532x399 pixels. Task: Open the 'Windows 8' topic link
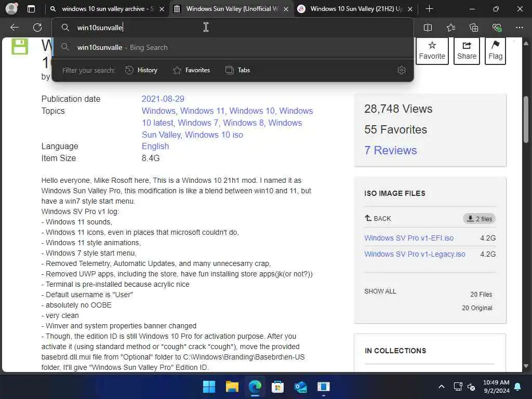click(x=243, y=123)
